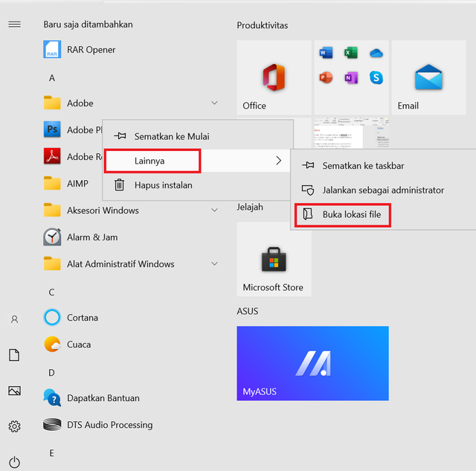The image size is (476, 471).
Task: Click the Power button in sidebar
Action: coord(14,462)
